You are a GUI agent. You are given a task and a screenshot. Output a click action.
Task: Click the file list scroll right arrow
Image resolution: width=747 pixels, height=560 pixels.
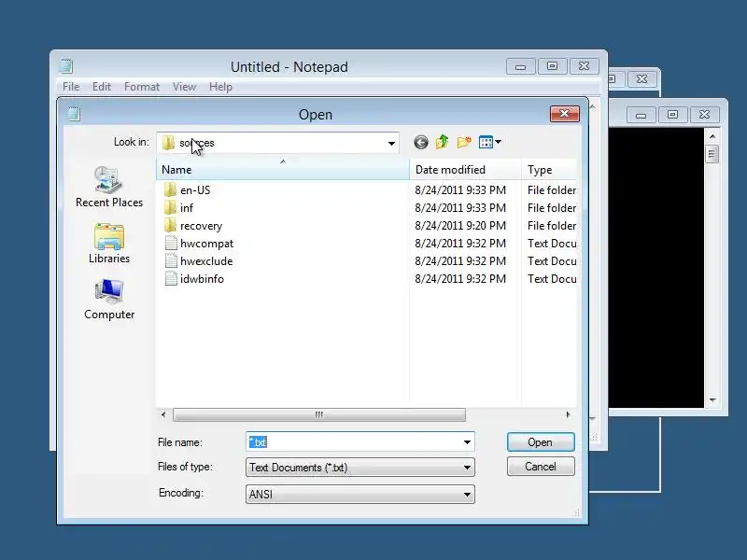click(x=568, y=414)
